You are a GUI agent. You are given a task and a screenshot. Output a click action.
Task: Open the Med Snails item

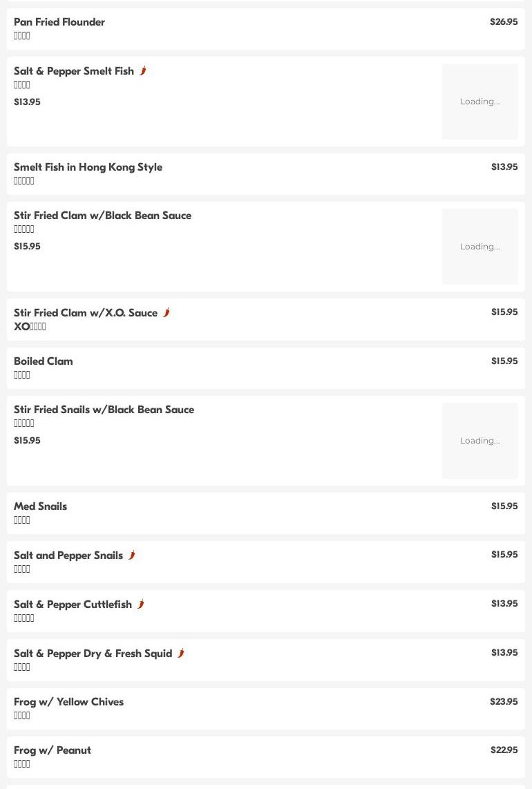click(x=41, y=506)
